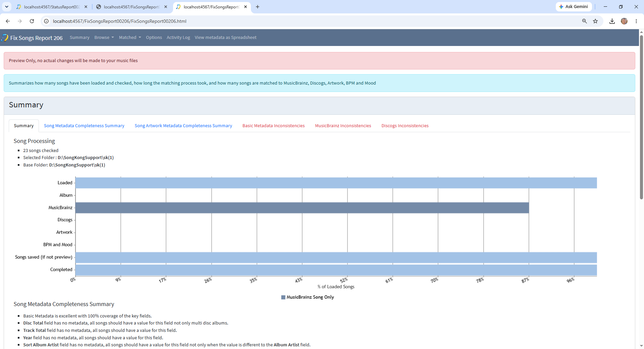Screen dimensions: 644x349
Task: Close the active FixSongsReport tab
Action: point(246,7)
